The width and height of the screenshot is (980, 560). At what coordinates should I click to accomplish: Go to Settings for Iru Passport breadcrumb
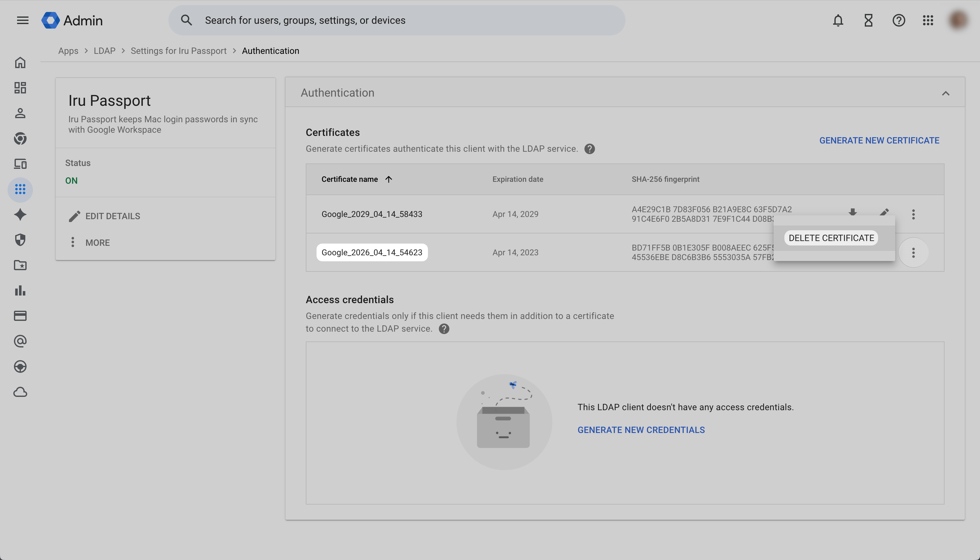tap(179, 51)
